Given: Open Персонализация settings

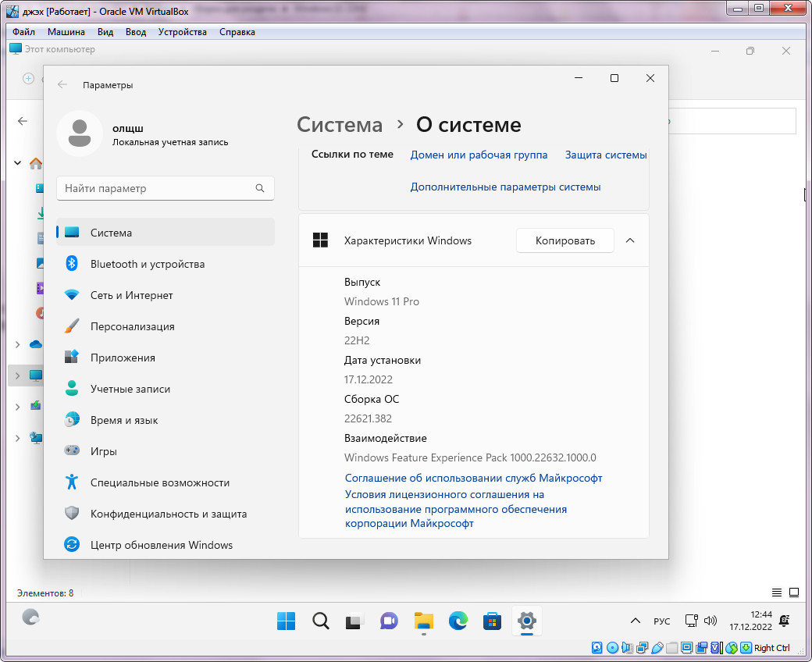Looking at the screenshot, I should [x=166, y=326].
